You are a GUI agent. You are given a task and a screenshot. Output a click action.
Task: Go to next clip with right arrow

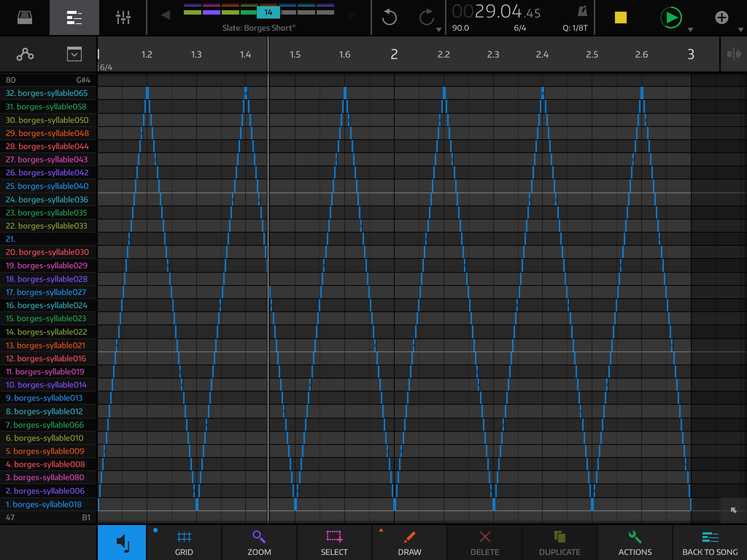pos(353,15)
